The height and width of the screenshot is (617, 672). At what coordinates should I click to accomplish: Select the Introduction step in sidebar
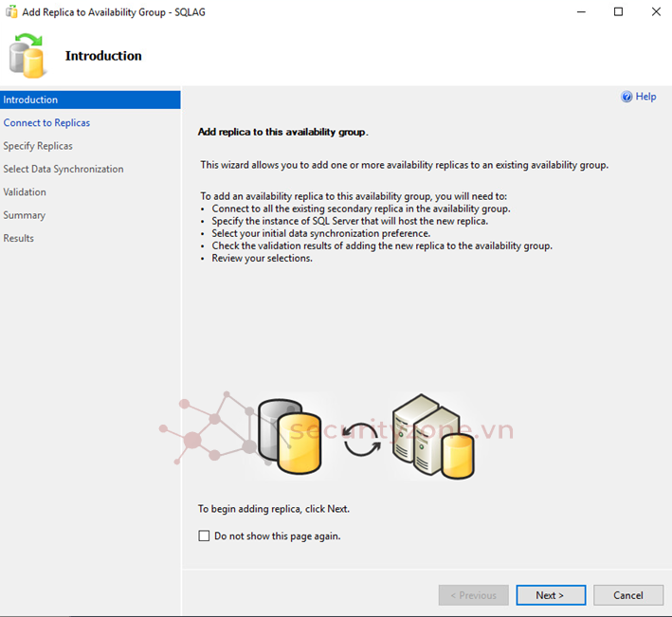(x=30, y=100)
